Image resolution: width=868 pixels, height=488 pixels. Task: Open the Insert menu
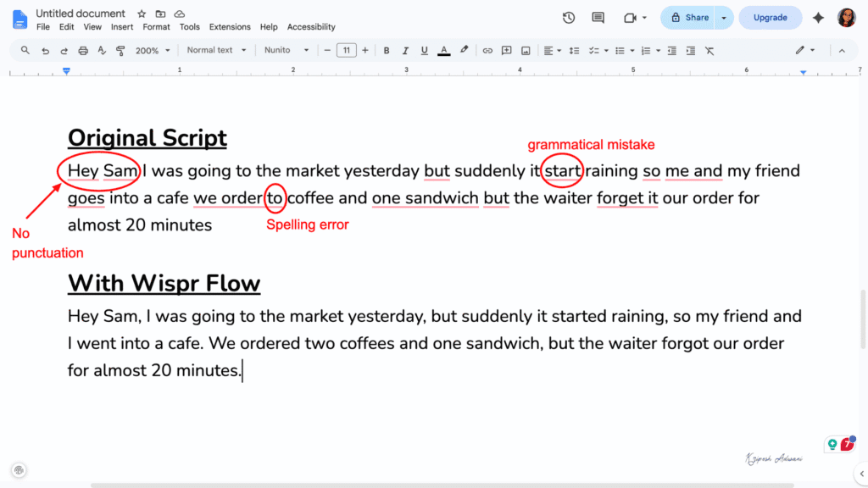click(x=122, y=27)
